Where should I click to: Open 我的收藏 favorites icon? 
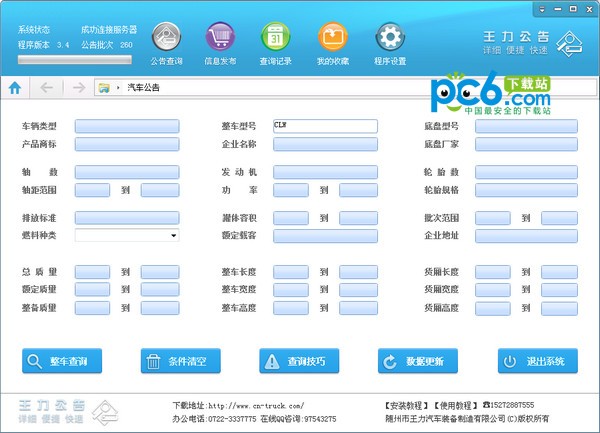pyautogui.click(x=332, y=39)
